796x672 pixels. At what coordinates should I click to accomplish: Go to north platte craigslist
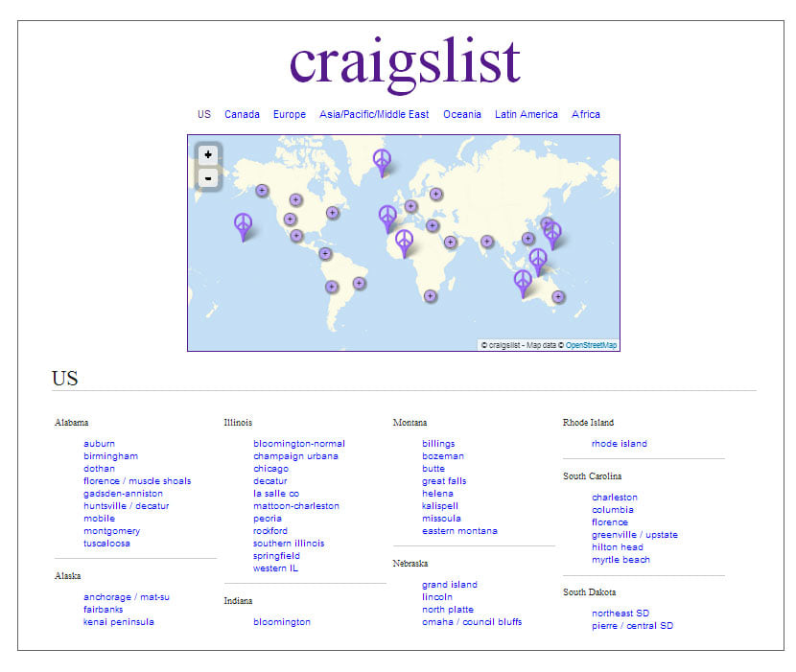448,609
